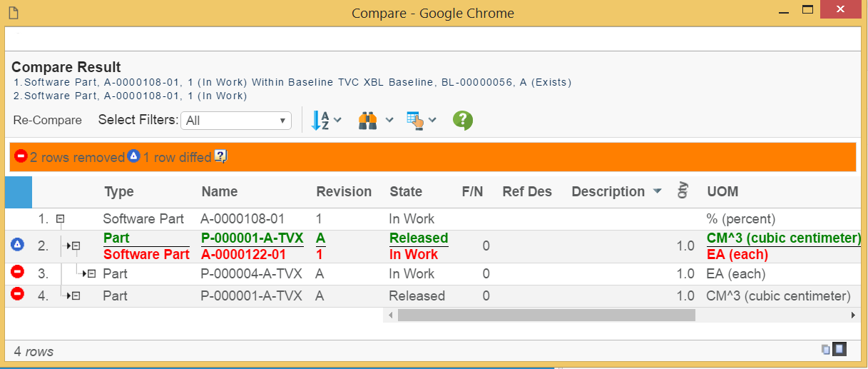Click the red removed icon on row 4
Viewport: 868px width, 369px height.
pos(18,294)
